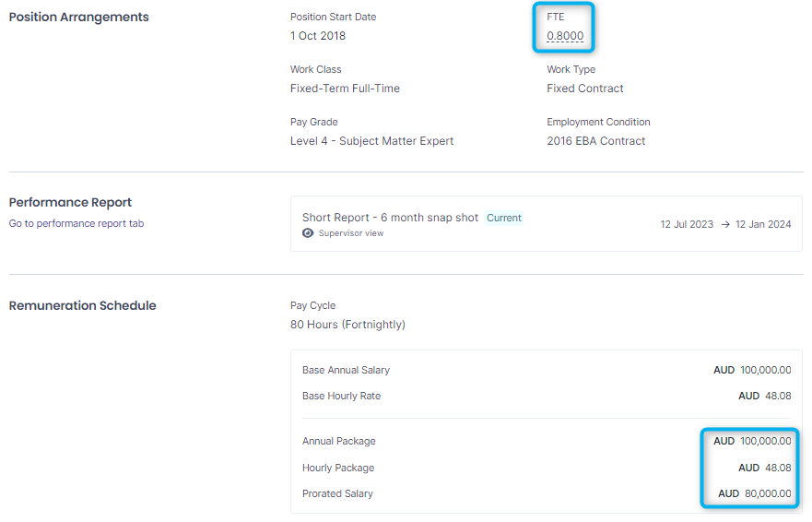Click the Base Hourly Rate AUD 48.08

click(765, 396)
